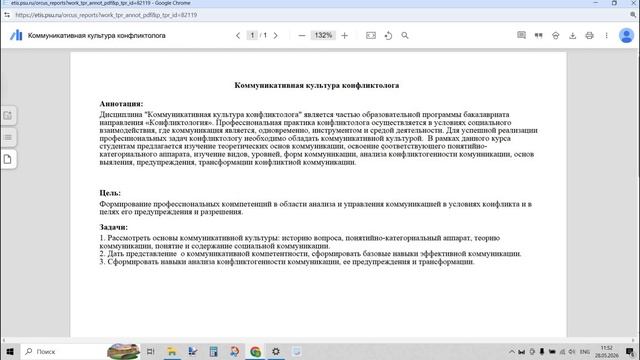The height and width of the screenshot is (360, 640).
Task: Open File Explorer from the taskbar
Action: coord(172,351)
